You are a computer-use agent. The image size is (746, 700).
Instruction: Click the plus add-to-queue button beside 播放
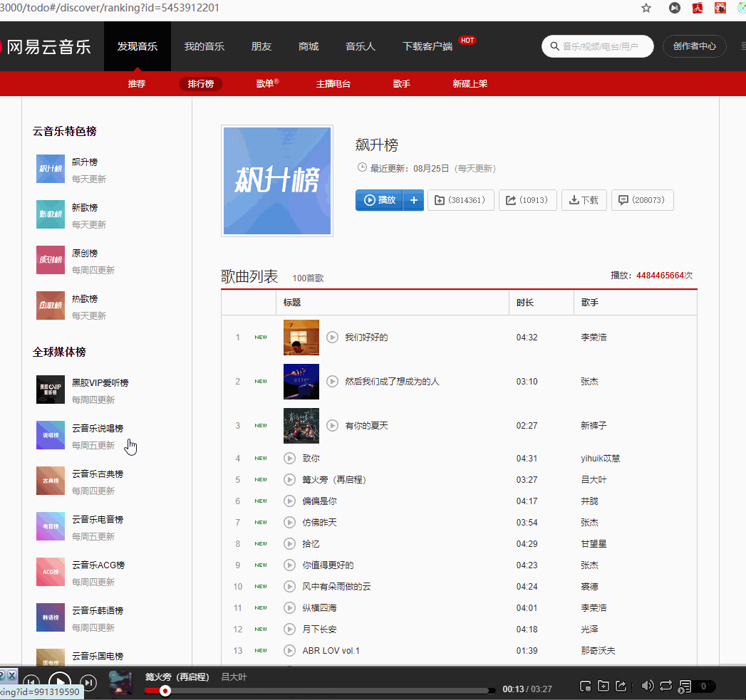[413, 200]
